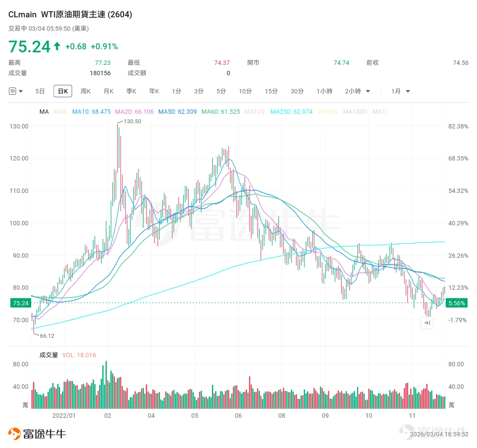The image size is (477, 448).
Task: Toggle the MA1000 indicator label
Action: [355, 112]
